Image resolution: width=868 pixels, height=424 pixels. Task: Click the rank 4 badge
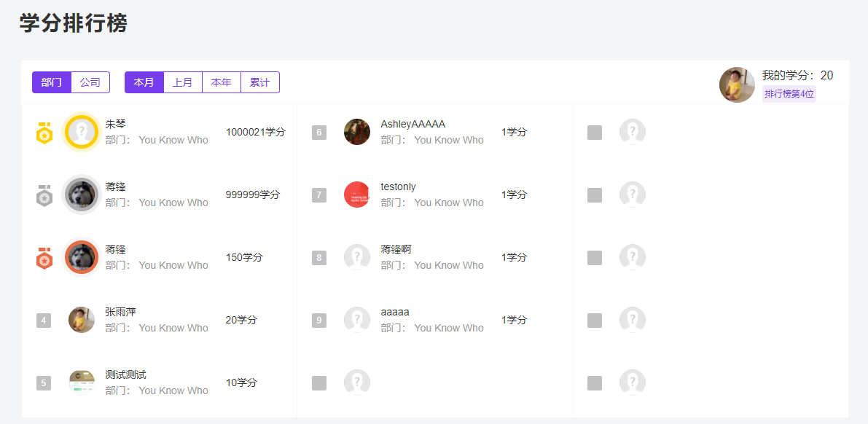[44, 321]
